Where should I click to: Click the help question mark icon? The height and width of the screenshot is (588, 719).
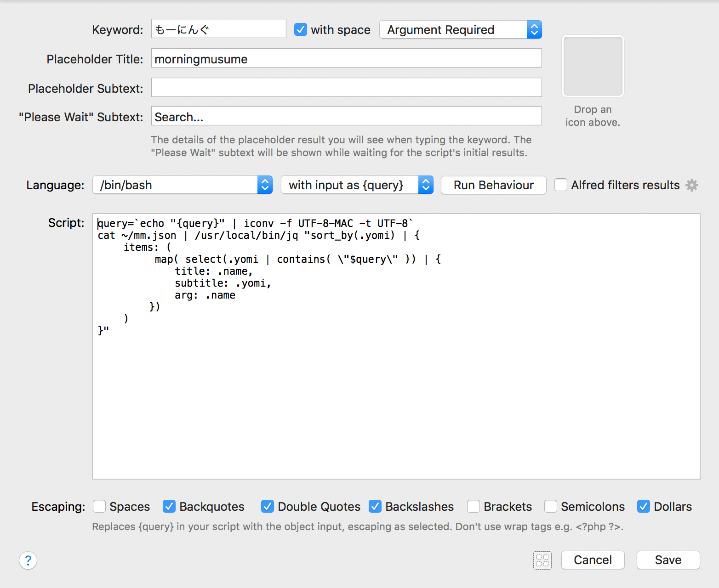[x=28, y=560]
